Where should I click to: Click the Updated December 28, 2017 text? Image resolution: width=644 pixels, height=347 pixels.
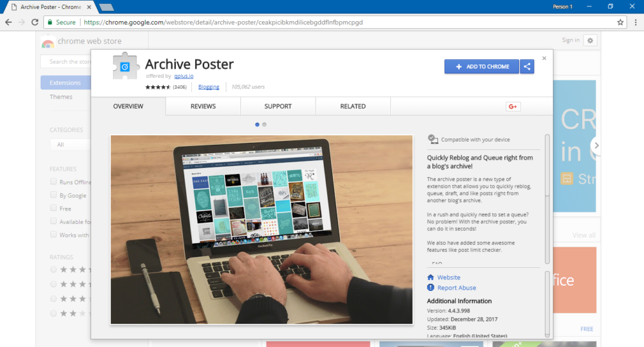[462, 319]
